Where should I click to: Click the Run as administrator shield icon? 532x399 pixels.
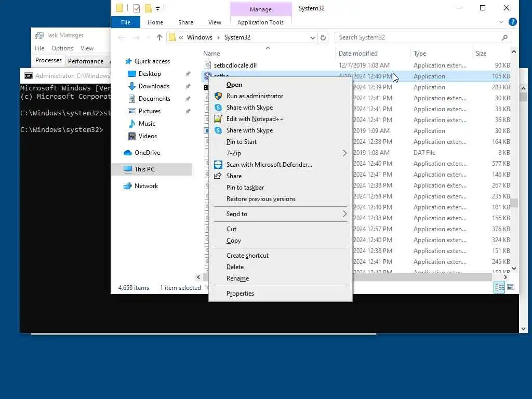218,96
